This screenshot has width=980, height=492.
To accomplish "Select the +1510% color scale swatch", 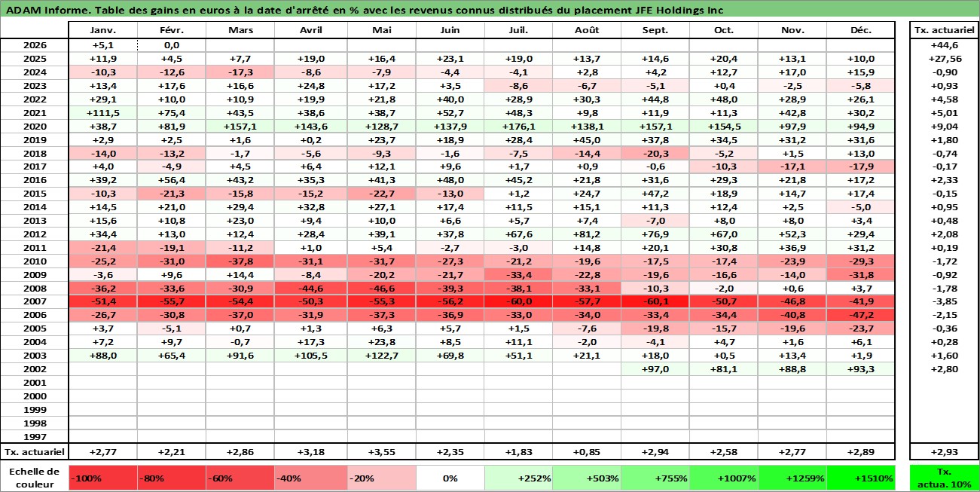I will [861, 478].
